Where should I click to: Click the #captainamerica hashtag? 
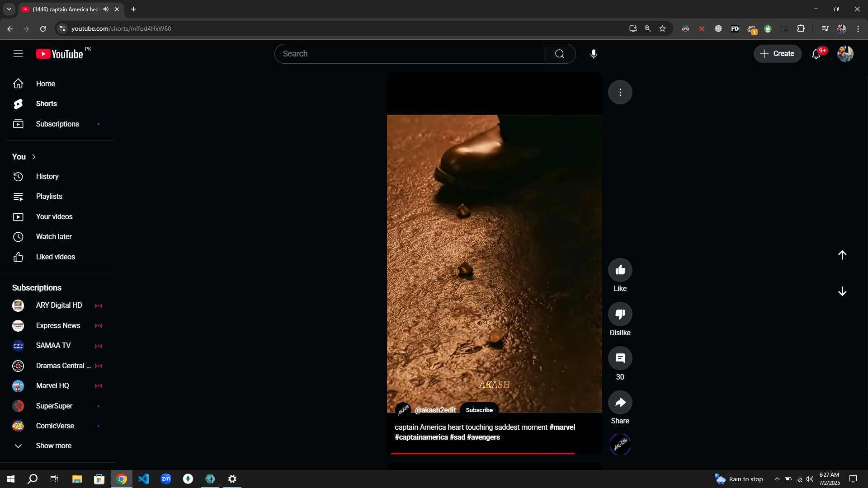tap(421, 437)
